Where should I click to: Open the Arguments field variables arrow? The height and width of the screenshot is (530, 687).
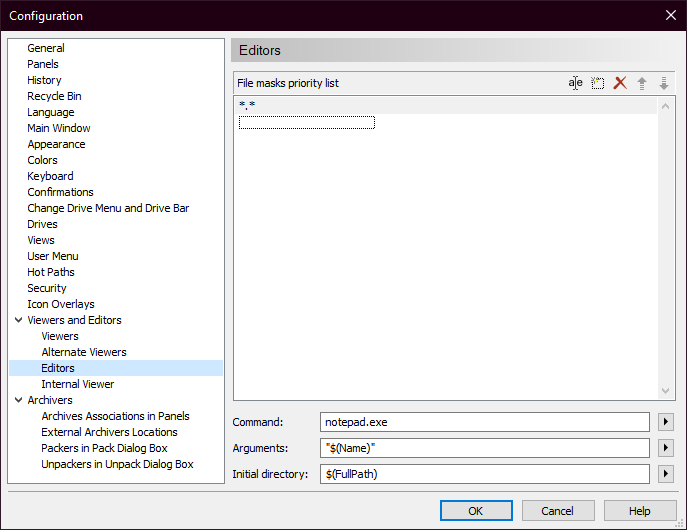pos(667,448)
